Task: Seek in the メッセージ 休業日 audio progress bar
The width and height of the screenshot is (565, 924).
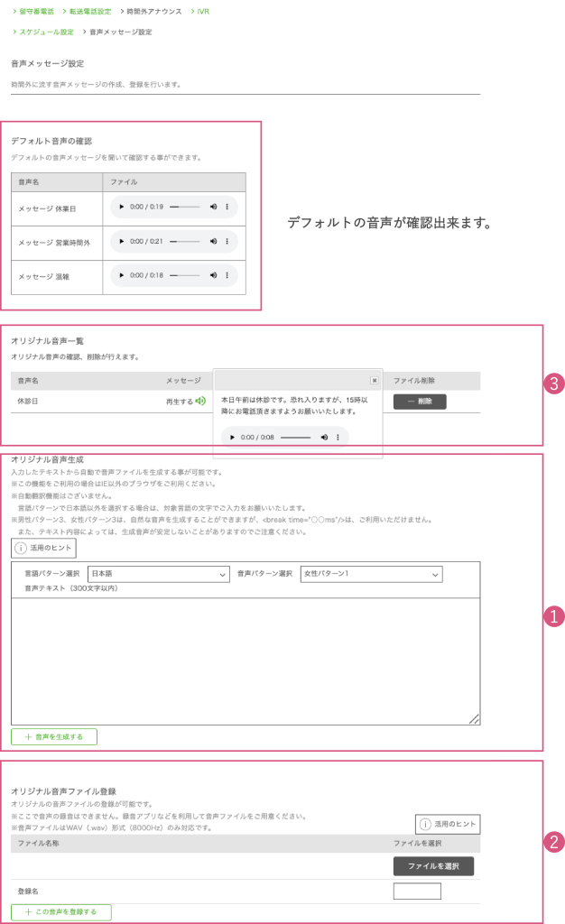Action: tap(185, 207)
